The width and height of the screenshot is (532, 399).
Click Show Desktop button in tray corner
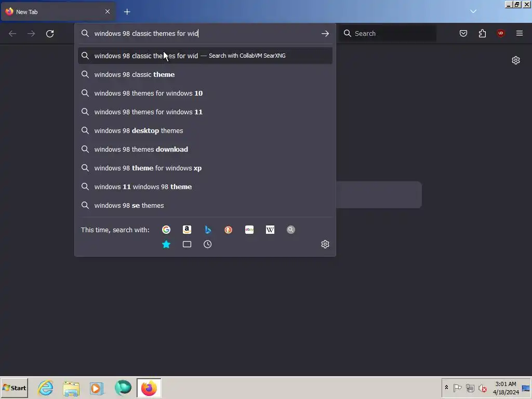(526, 388)
